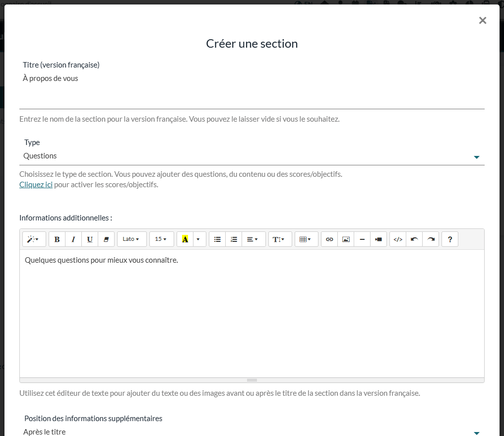The width and height of the screenshot is (504, 436).
Task: Toggle italic formatting
Action: pos(73,239)
